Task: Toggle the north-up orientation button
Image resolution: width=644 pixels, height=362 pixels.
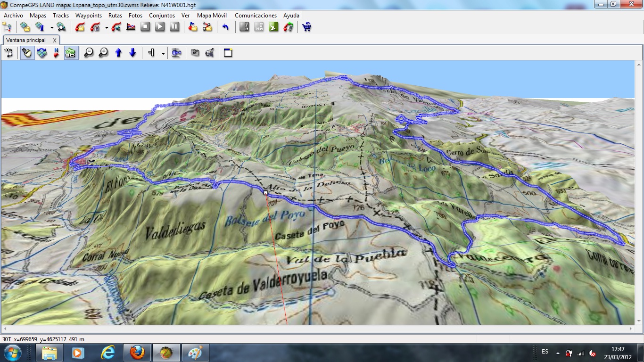Action: pos(57,53)
